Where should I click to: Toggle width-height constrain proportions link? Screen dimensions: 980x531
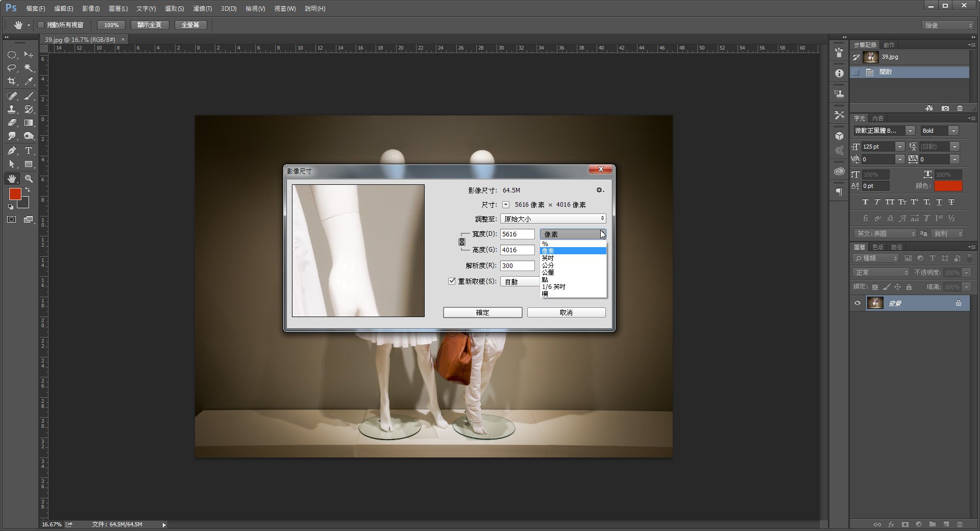point(462,242)
